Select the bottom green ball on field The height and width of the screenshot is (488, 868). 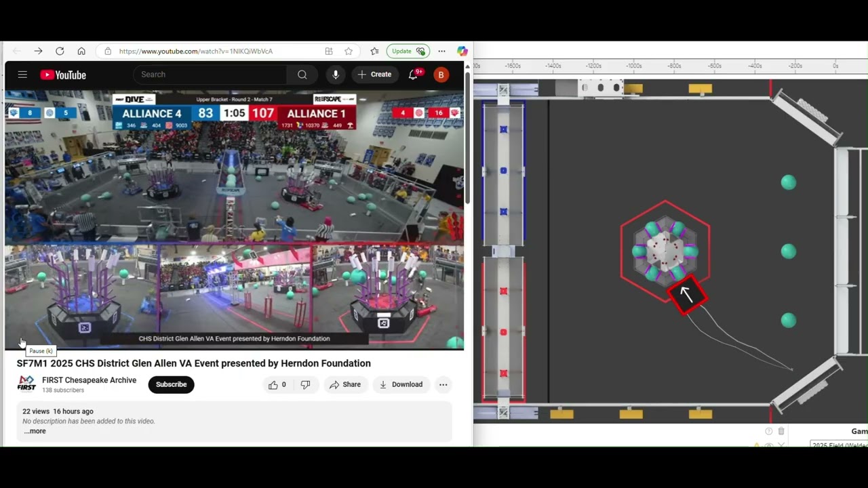(788, 320)
